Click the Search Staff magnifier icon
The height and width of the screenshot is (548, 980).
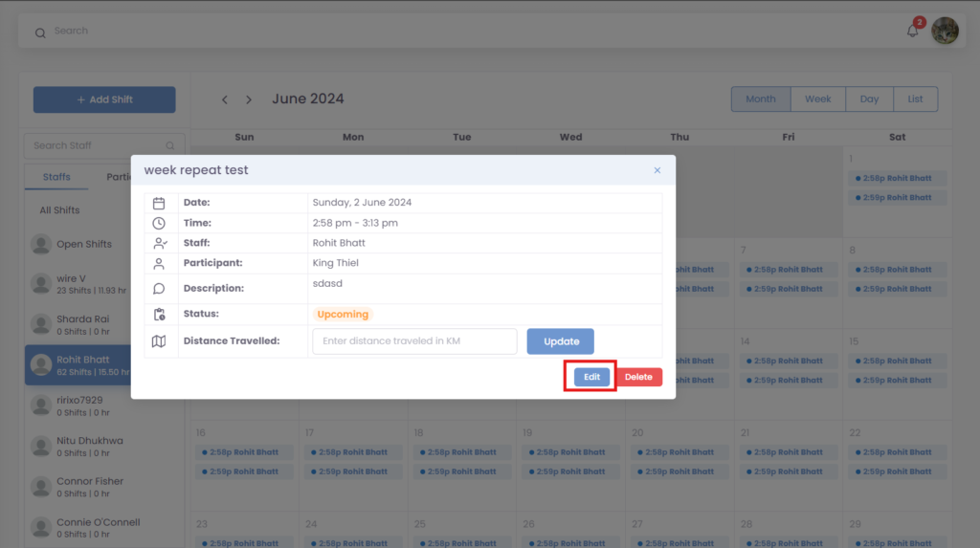(x=170, y=146)
